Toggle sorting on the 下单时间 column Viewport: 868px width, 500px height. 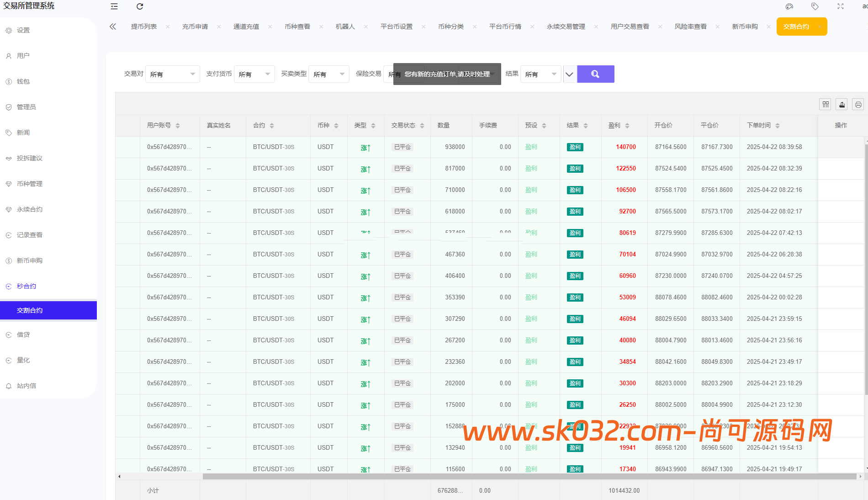click(x=778, y=125)
